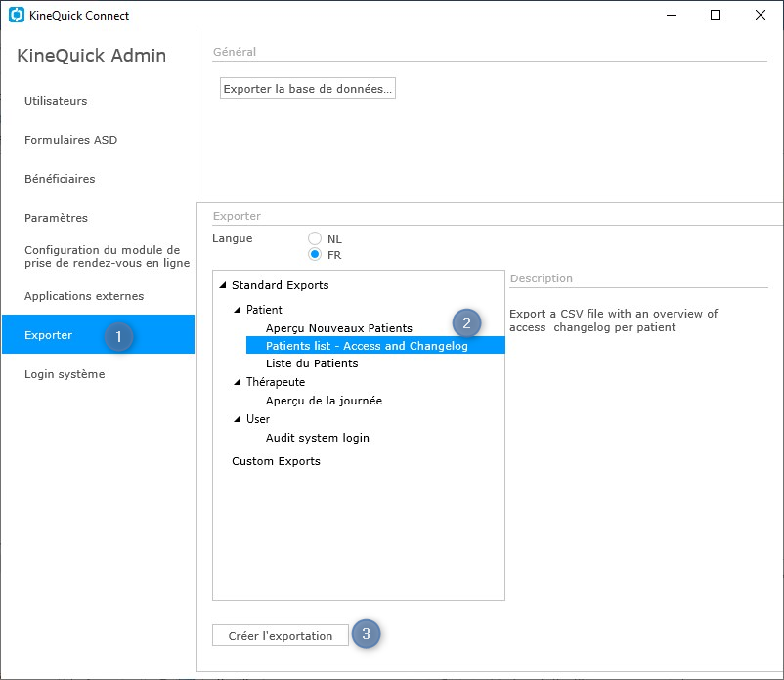784x680 pixels.
Task: Select Liste du Patients export
Action: point(312,363)
